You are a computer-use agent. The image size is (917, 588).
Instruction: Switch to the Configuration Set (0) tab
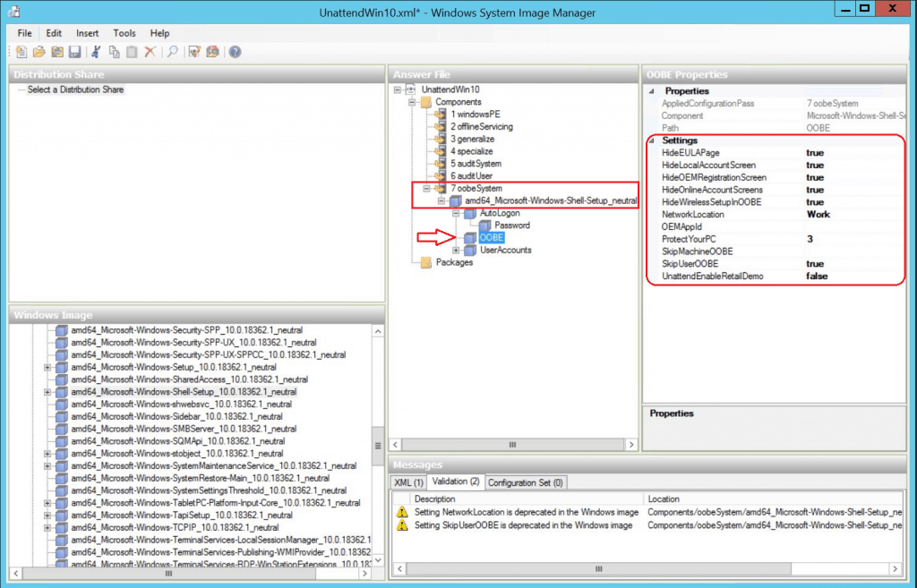(525, 482)
